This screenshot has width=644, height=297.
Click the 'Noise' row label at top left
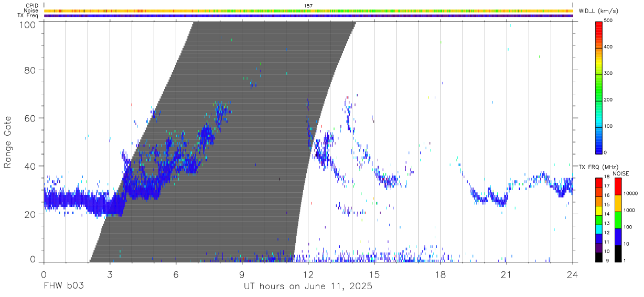(x=32, y=10)
